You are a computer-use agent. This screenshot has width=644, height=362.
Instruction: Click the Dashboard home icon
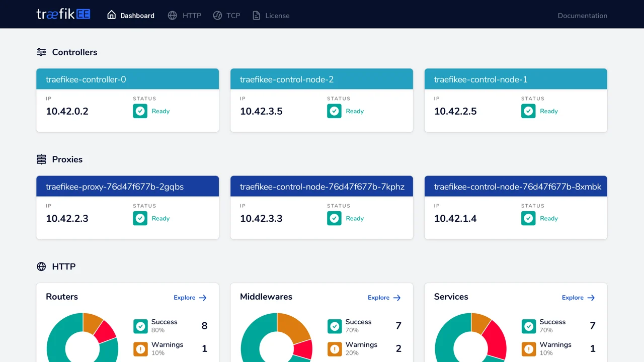point(112,15)
